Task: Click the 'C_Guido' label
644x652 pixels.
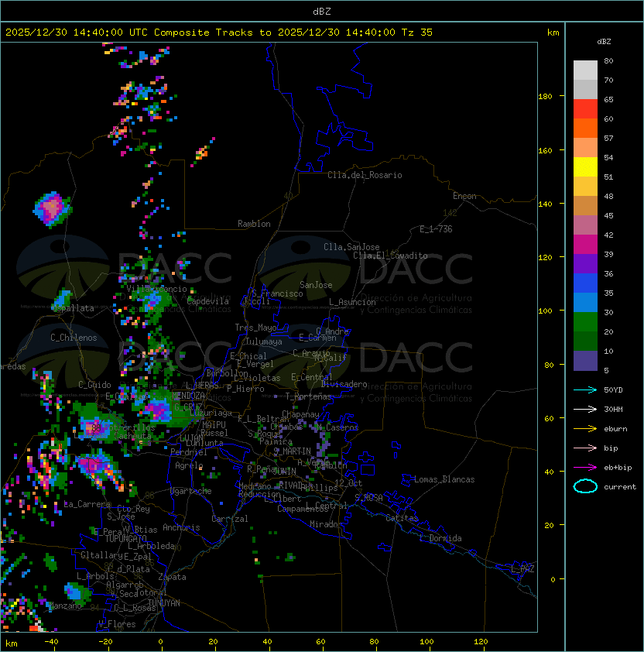Action: pyautogui.click(x=94, y=385)
